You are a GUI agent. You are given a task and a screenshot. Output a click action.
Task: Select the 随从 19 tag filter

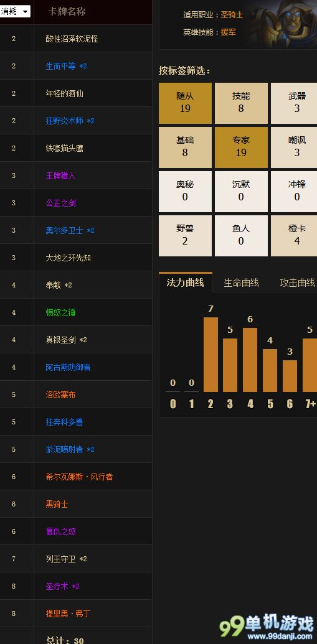[185, 103]
